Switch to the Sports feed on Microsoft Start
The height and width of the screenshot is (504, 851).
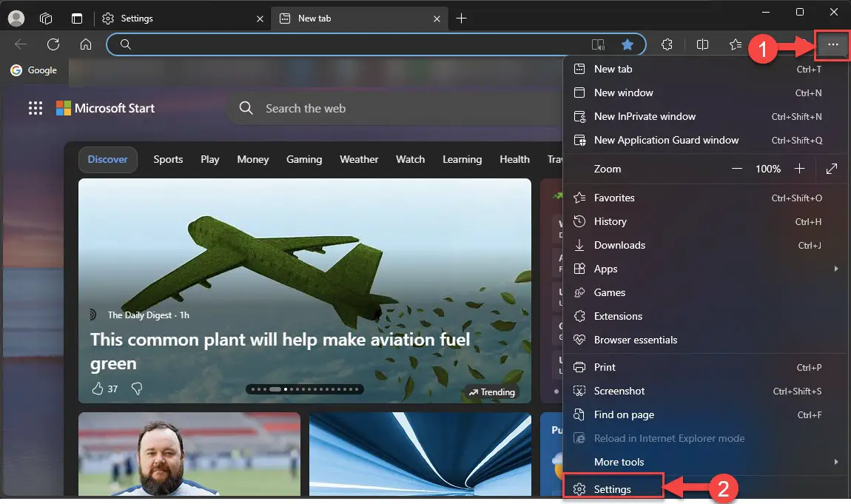pyautogui.click(x=168, y=159)
